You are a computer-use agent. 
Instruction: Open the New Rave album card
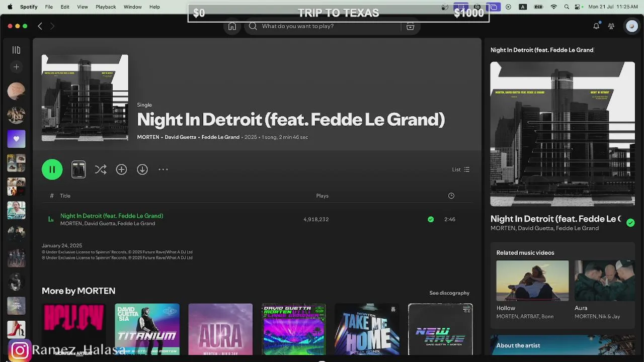(440, 329)
